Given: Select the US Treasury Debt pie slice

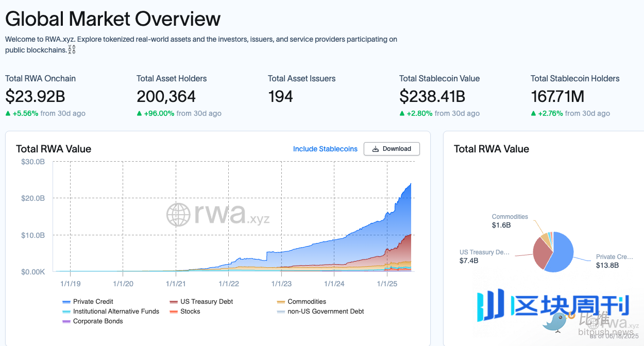Looking at the screenshot, I should (541, 253).
